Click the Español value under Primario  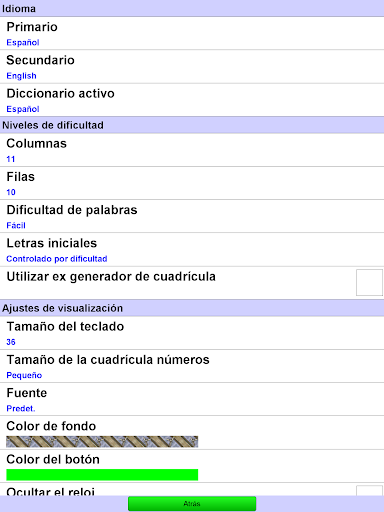23,43
